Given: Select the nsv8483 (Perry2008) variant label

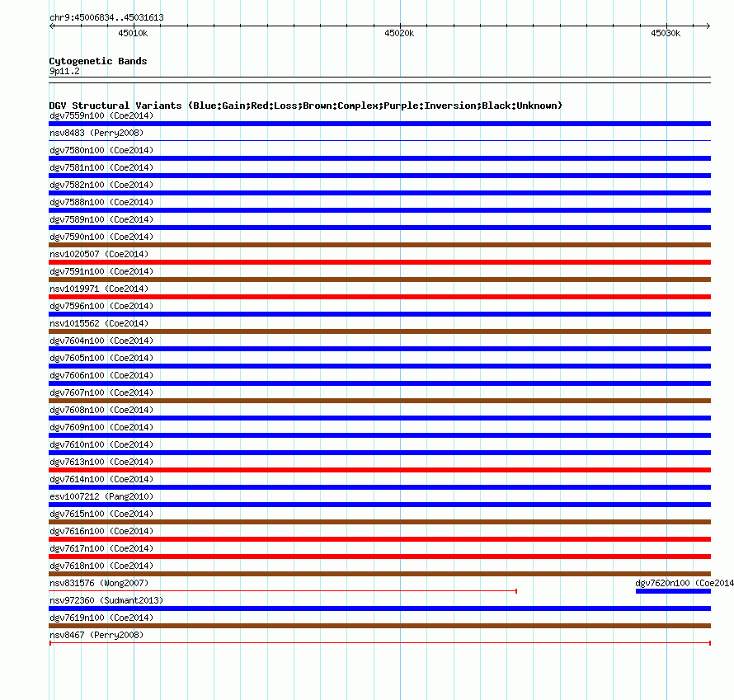Looking at the screenshot, I should (x=96, y=133).
